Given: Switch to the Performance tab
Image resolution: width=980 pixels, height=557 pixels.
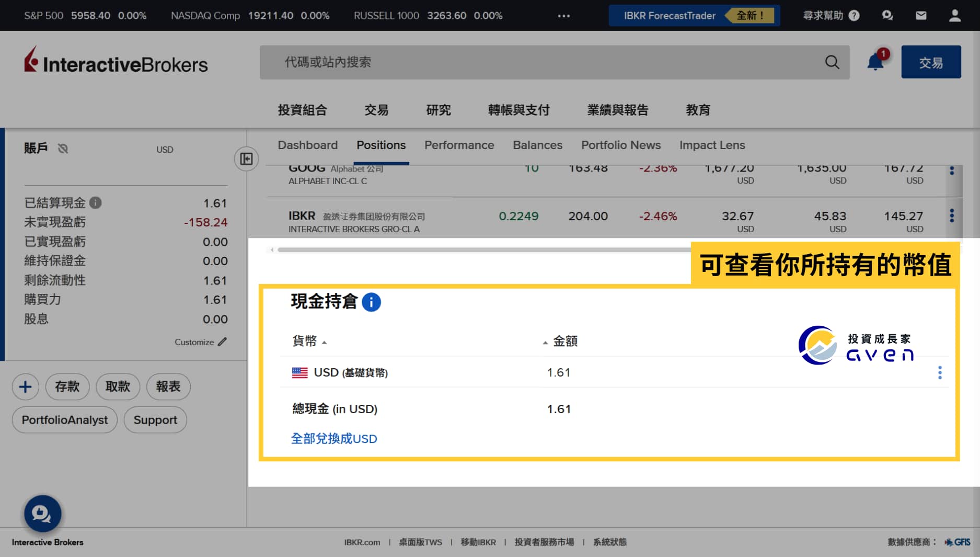Looking at the screenshot, I should point(459,145).
